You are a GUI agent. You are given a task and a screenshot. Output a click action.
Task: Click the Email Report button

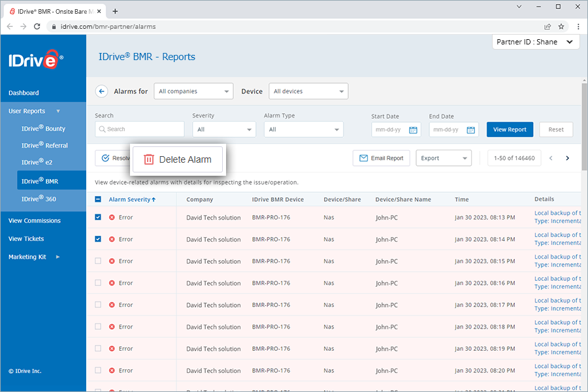(x=381, y=158)
